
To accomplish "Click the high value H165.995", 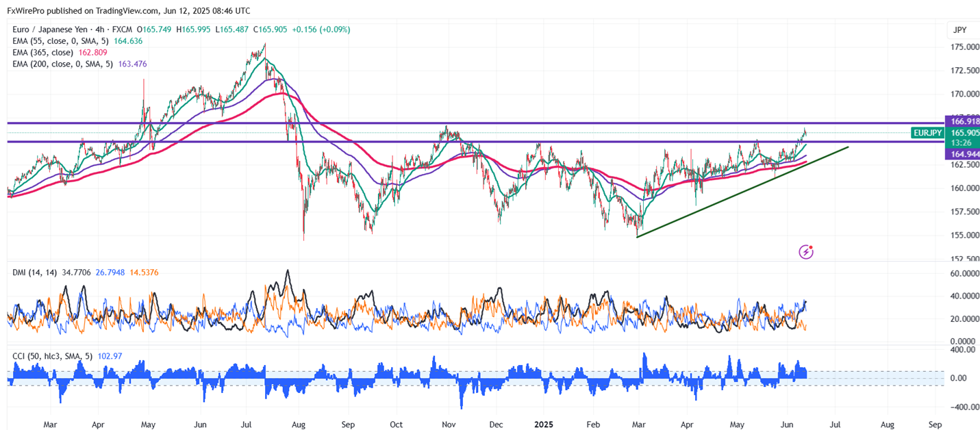I will coord(194,29).
